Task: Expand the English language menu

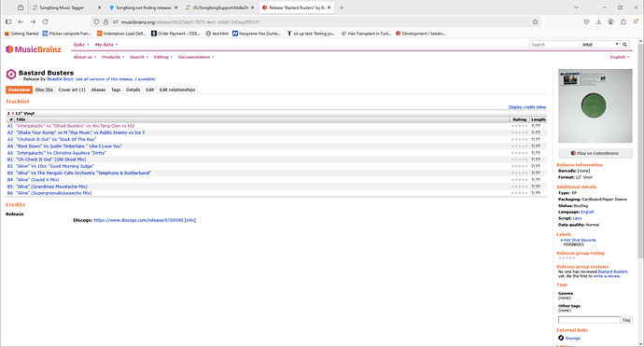Action: (x=620, y=57)
